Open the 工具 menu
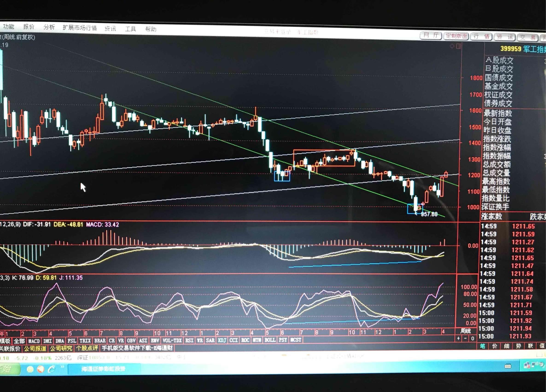This screenshot has width=546, height=392. click(131, 29)
